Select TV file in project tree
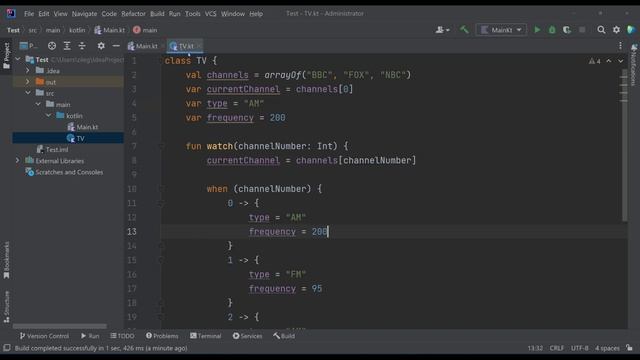Image resolution: width=640 pixels, height=360 pixels. coord(76,138)
